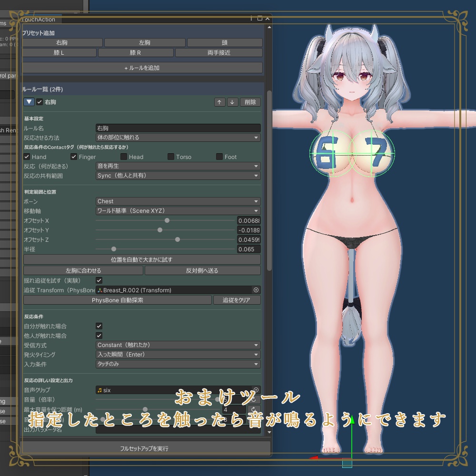Add the 左胸 preset
The height and width of the screenshot is (476, 476).
(x=145, y=42)
